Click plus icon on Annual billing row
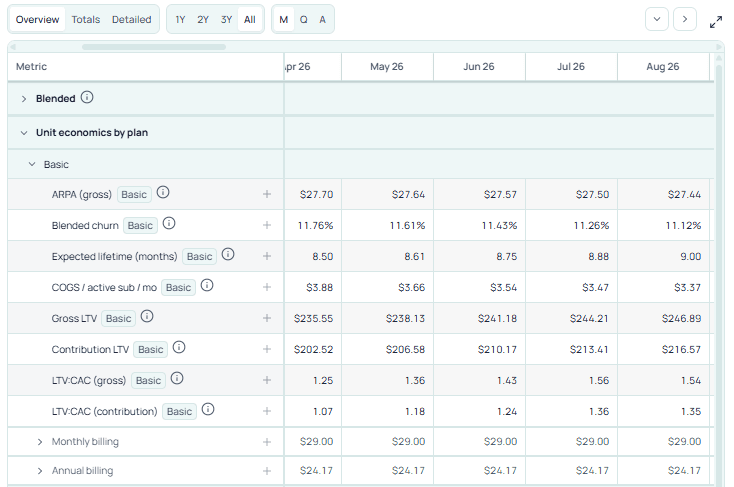The image size is (734, 487). [267, 471]
